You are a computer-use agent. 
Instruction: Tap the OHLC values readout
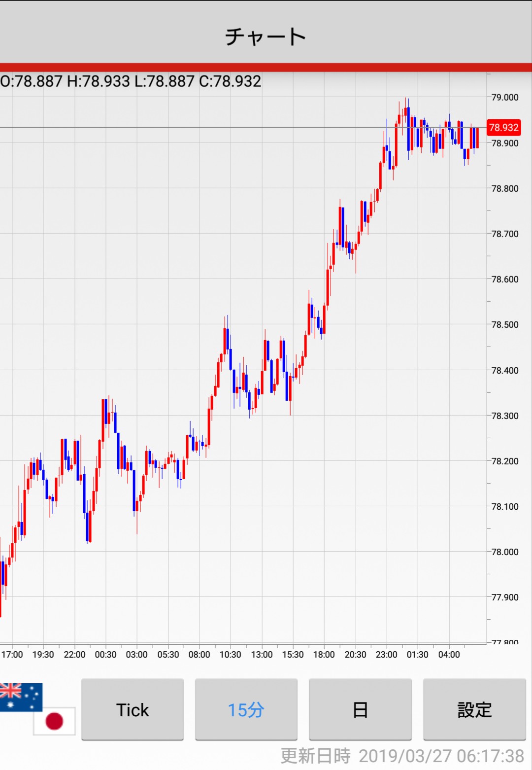point(131,81)
